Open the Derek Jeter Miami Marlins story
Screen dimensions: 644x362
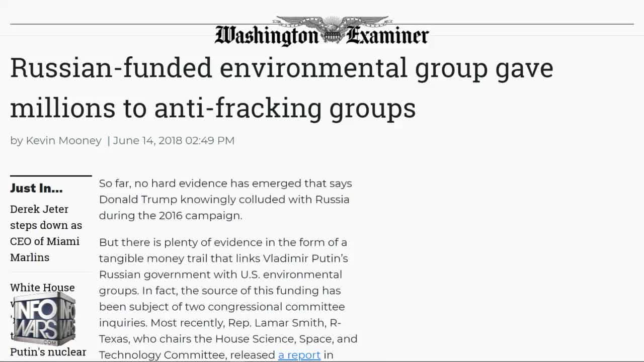(x=45, y=233)
